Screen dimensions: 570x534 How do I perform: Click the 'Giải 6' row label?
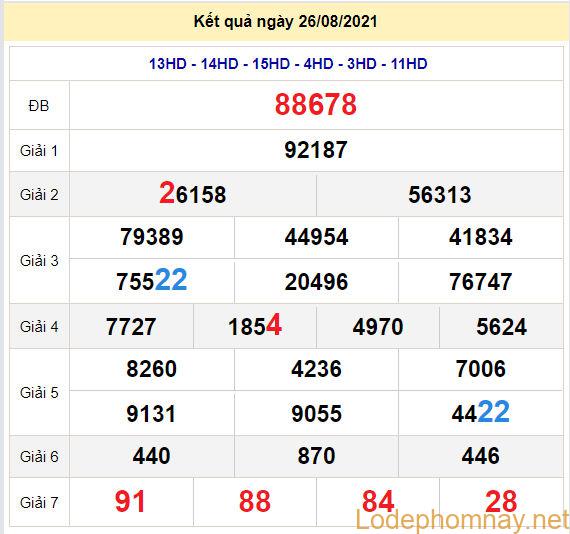(39, 457)
